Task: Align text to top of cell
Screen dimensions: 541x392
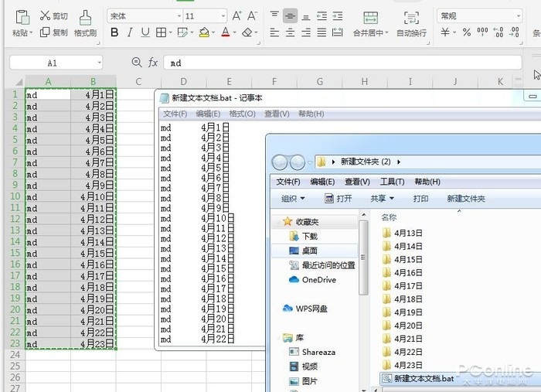Action: tap(274, 15)
